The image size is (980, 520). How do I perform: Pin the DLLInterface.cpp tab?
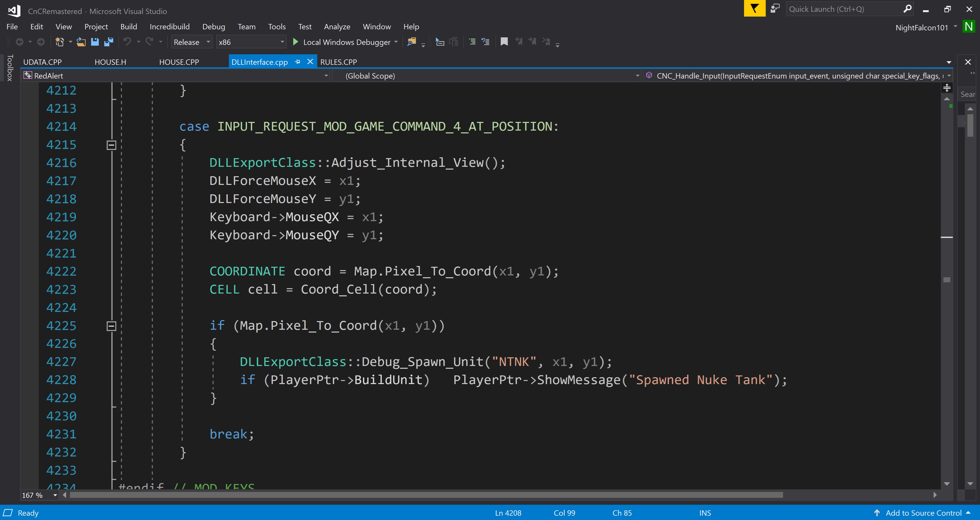coord(298,61)
